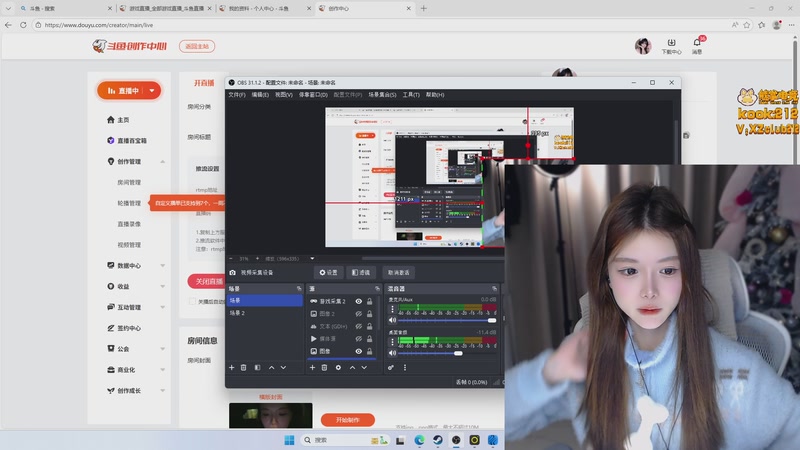Click the orange 开始制作 button

[x=348, y=420]
